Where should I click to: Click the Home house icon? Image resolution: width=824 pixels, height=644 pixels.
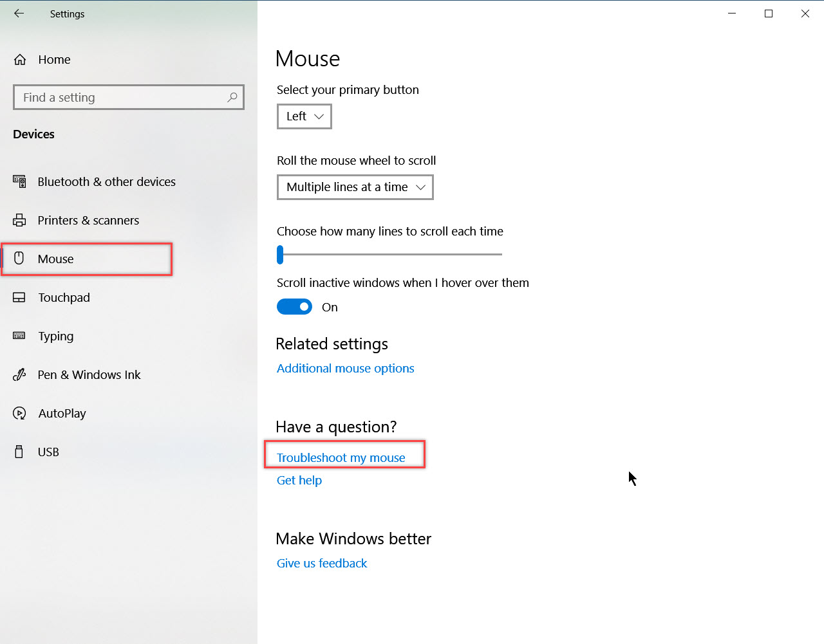[x=20, y=60]
